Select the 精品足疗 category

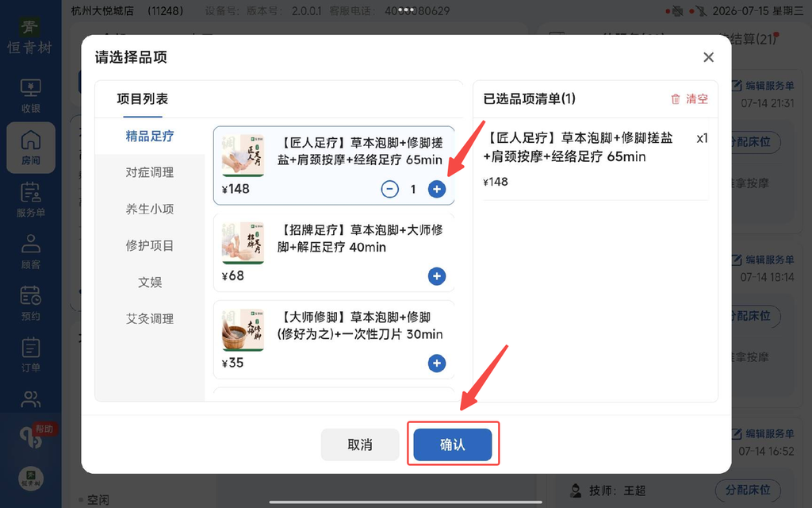tap(150, 137)
